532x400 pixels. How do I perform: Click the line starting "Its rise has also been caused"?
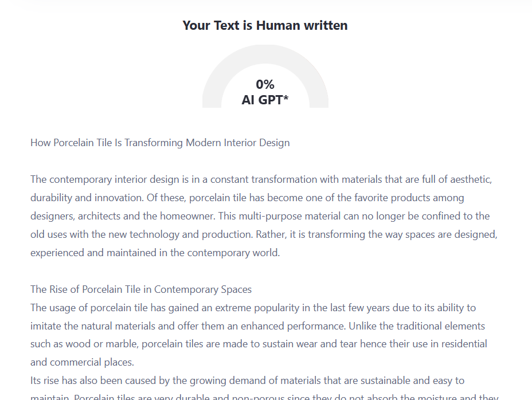click(x=247, y=381)
